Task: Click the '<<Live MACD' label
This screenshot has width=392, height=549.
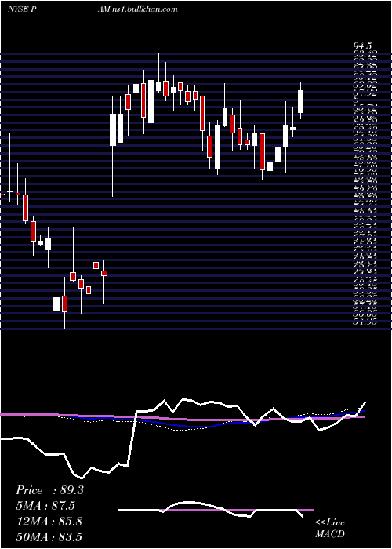Action: pyautogui.click(x=330, y=529)
